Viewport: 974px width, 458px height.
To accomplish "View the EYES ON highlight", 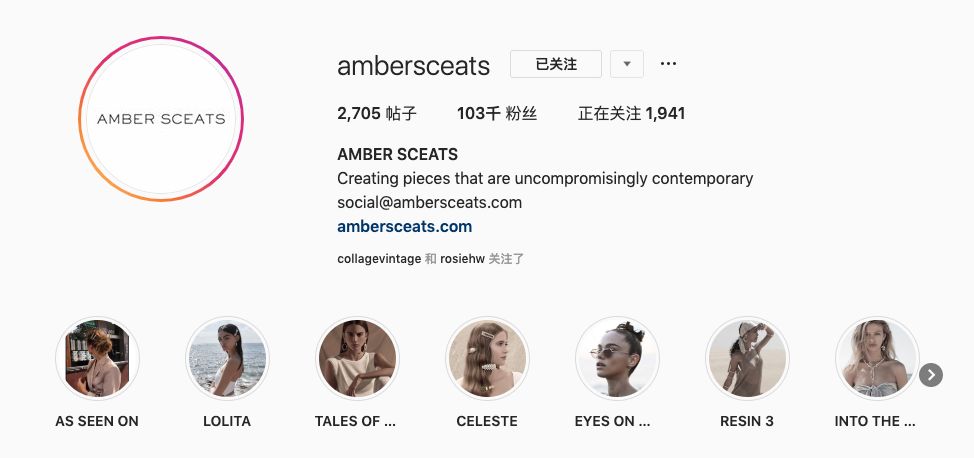I will coord(617,358).
